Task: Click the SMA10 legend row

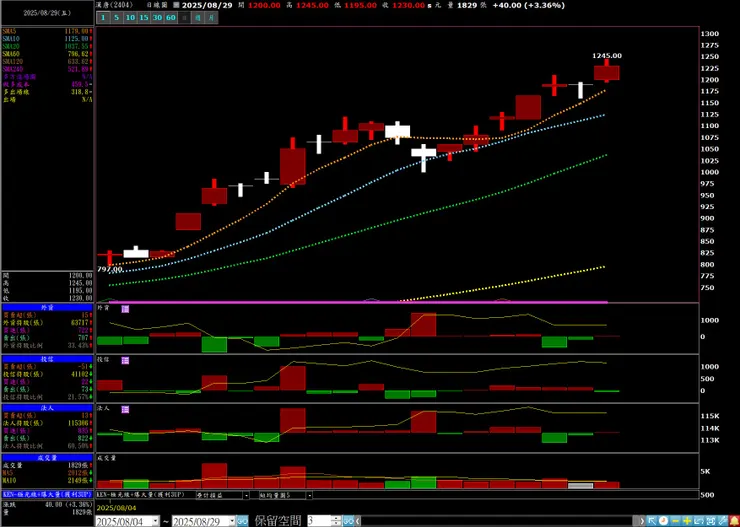Action: 47,38
